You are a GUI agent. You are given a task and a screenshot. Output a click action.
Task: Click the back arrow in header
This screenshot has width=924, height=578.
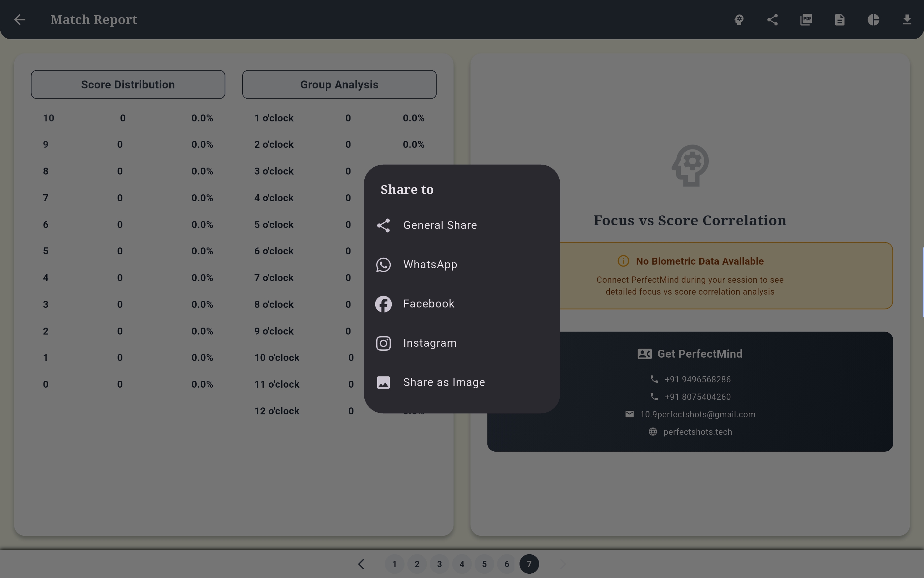[x=19, y=19]
